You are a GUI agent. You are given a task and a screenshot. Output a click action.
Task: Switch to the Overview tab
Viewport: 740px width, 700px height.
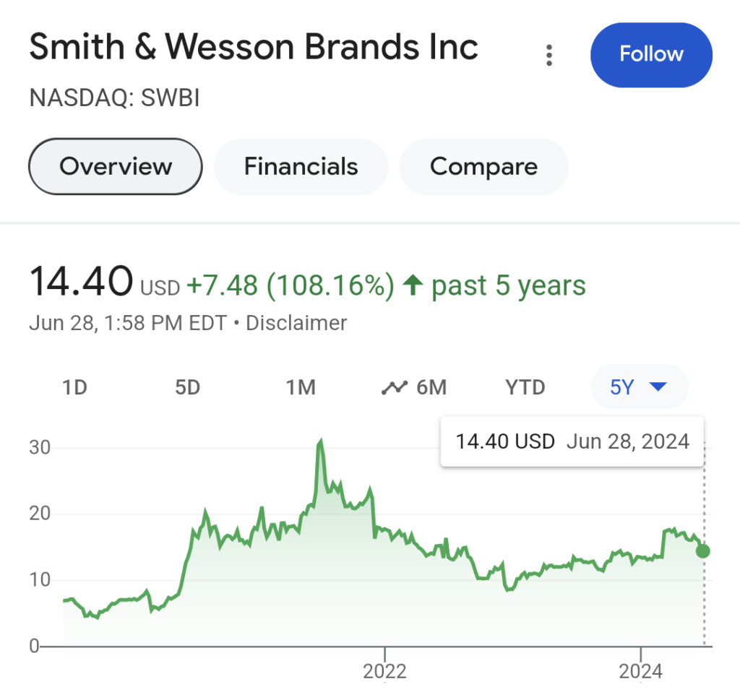pyautogui.click(x=115, y=166)
